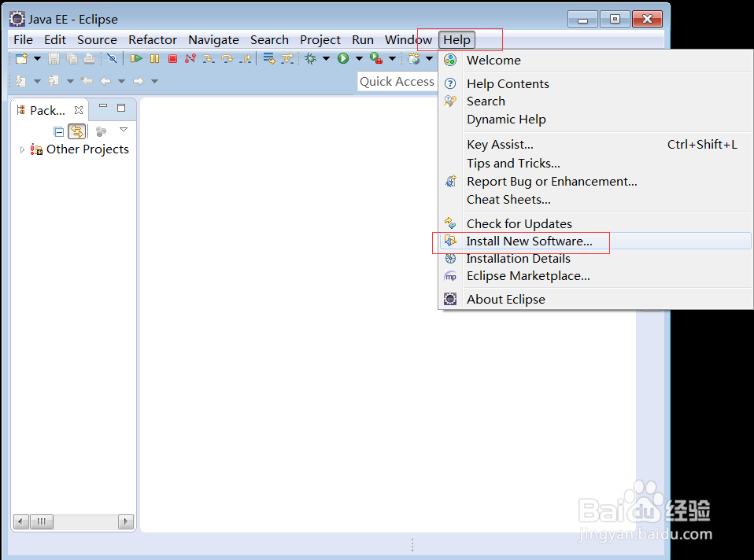754x560 pixels.
Task: Open the Next Annotation dropdown arrow
Action: click(37, 81)
